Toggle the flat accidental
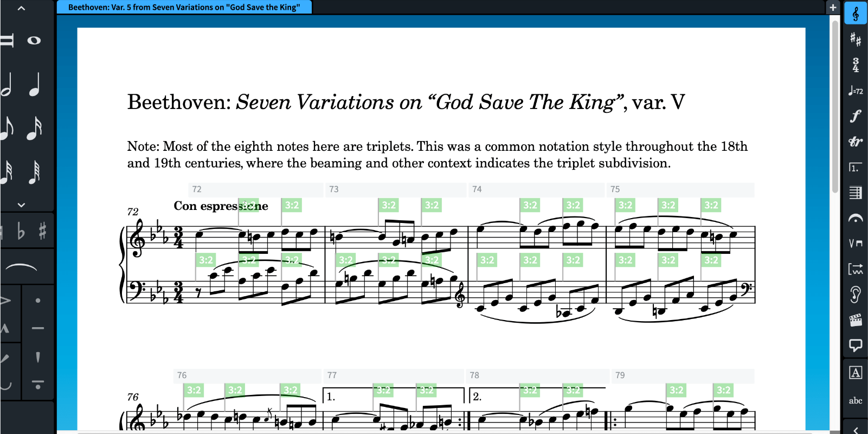This screenshot has height=434, width=868. coord(21,232)
